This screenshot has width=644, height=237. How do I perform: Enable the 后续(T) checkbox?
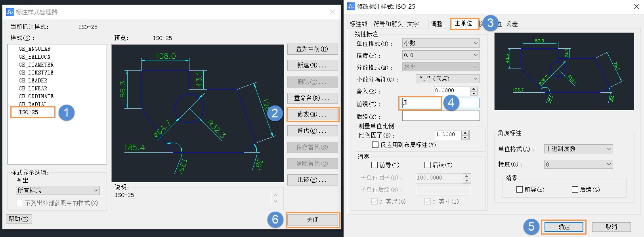coord(428,165)
